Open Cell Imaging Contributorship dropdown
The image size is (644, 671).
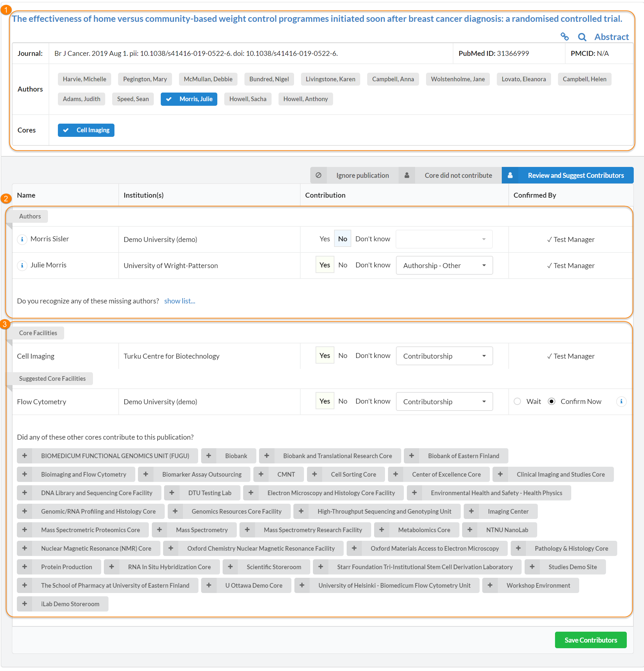click(x=444, y=356)
